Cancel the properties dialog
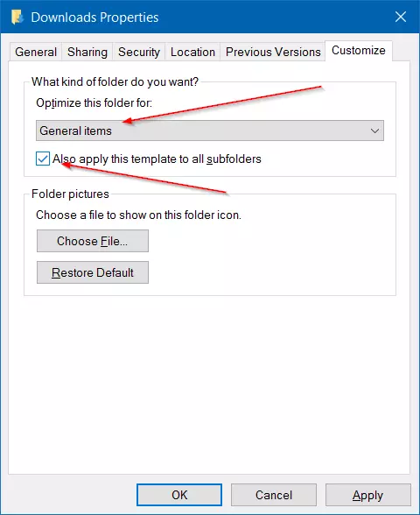This screenshot has height=515, width=420. (274, 495)
